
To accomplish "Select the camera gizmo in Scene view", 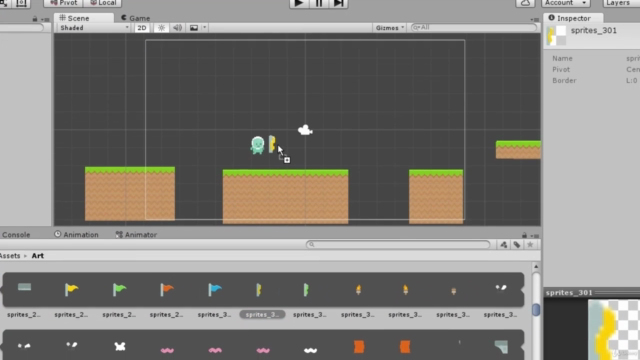I will coord(305,130).
